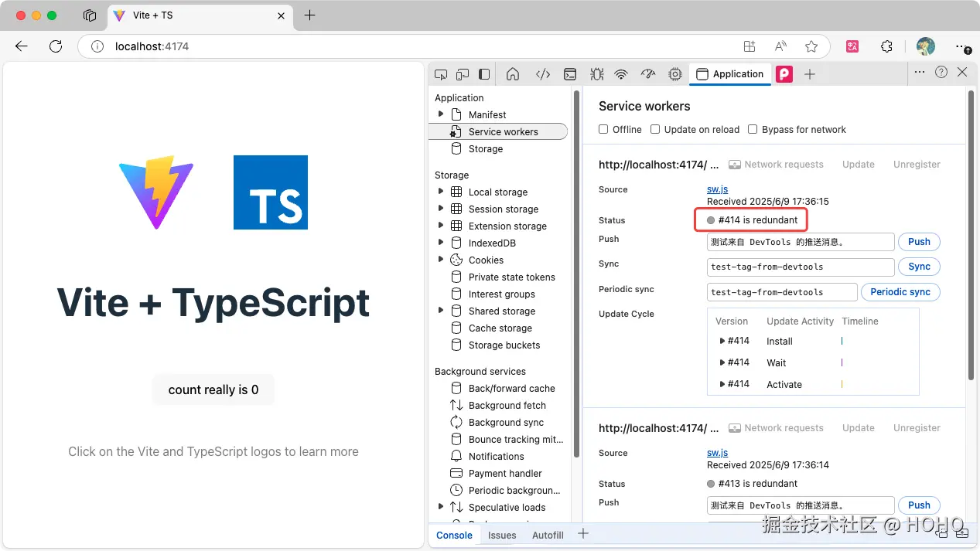The width and height of the screenshot is (980, 551).
Task: Add more tools with plus icon
Action: tap(810, 74)
